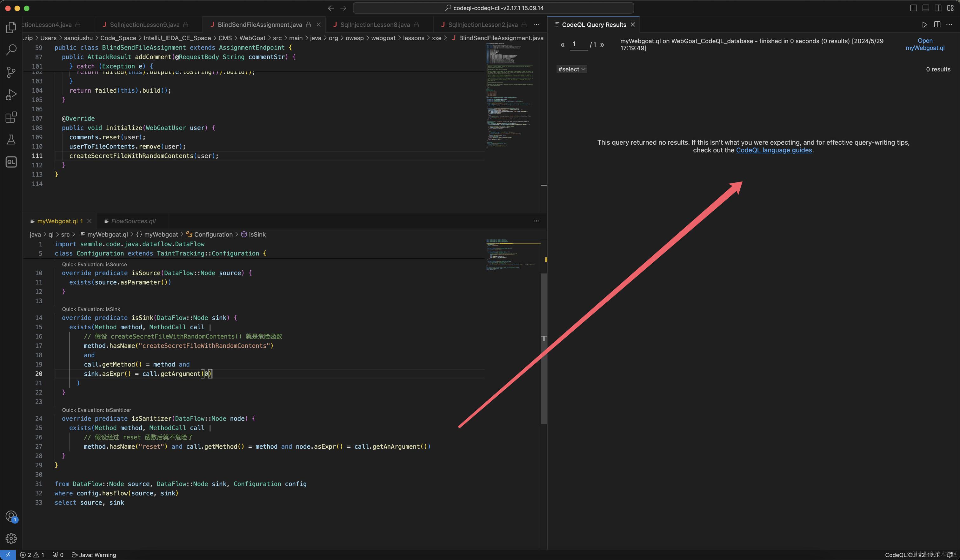Open more actions menu of lower editor group
Viewport: 960px width, 560px height.
(537, 221)
